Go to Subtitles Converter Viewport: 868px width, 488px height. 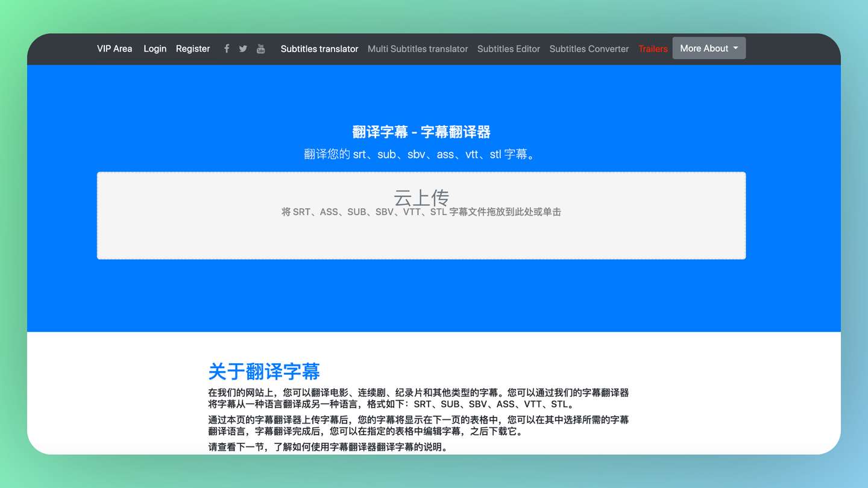point(589,49)
